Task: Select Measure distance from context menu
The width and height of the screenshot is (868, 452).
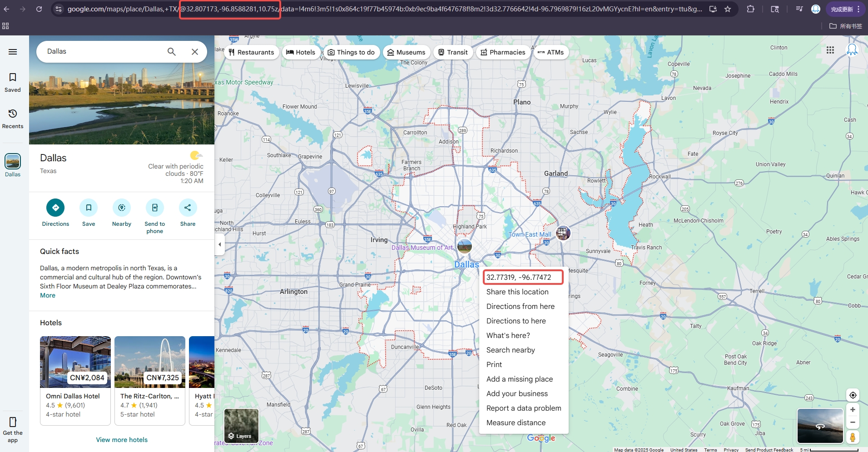Action: pyautogui.click(x=516, y=422)
